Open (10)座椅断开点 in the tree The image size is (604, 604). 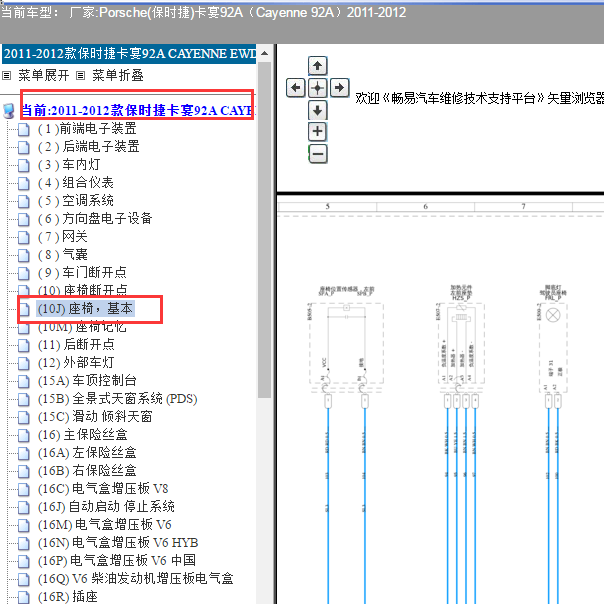[x=82, y=290]
